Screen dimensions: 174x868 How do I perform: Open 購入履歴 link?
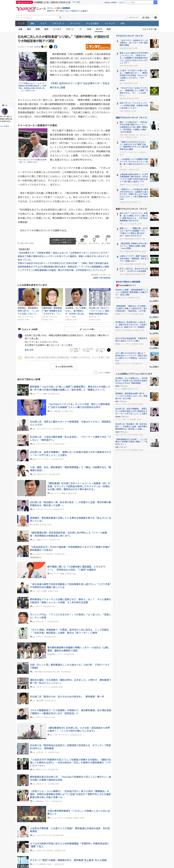[145, 18]
